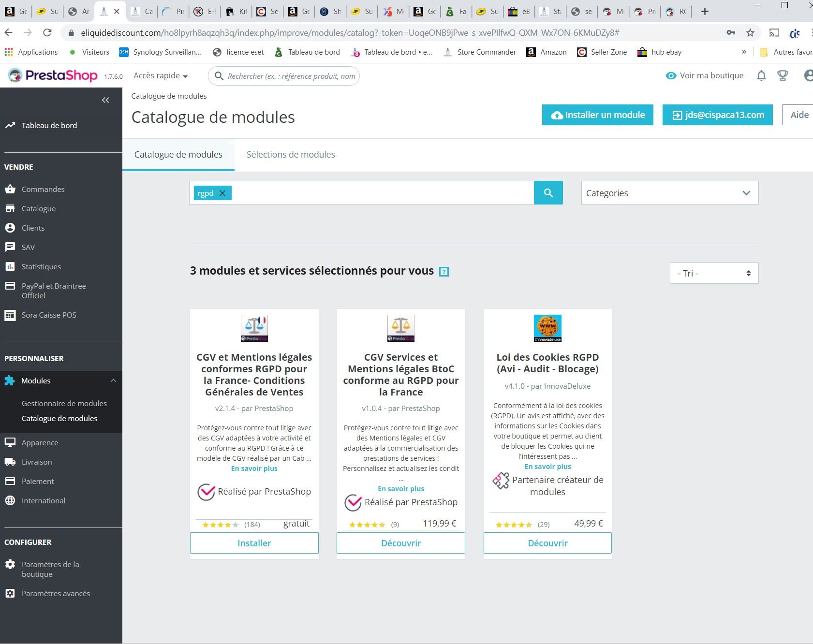Open the Tri sort dropdown
813x644 pixels.
714,273
